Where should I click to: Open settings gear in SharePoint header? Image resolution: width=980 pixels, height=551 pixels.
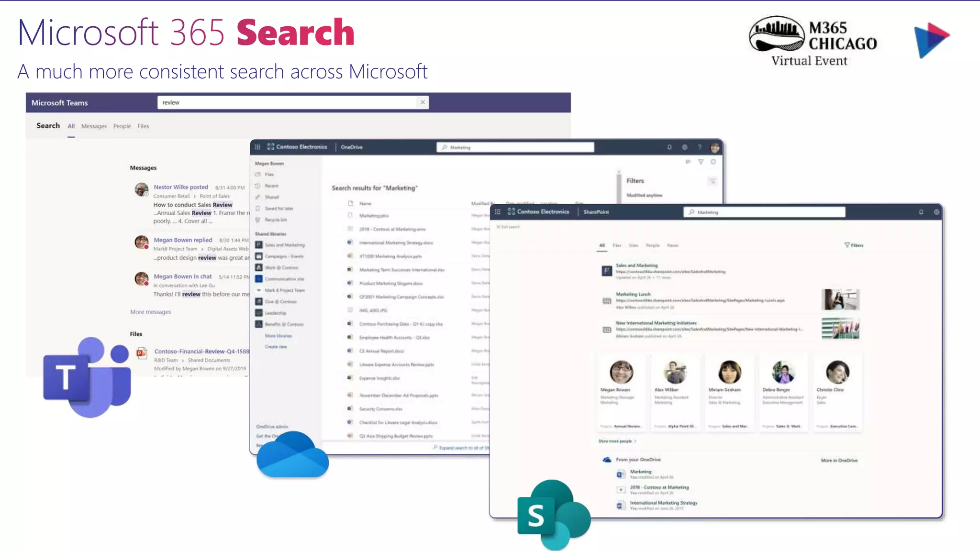point(936,212)
